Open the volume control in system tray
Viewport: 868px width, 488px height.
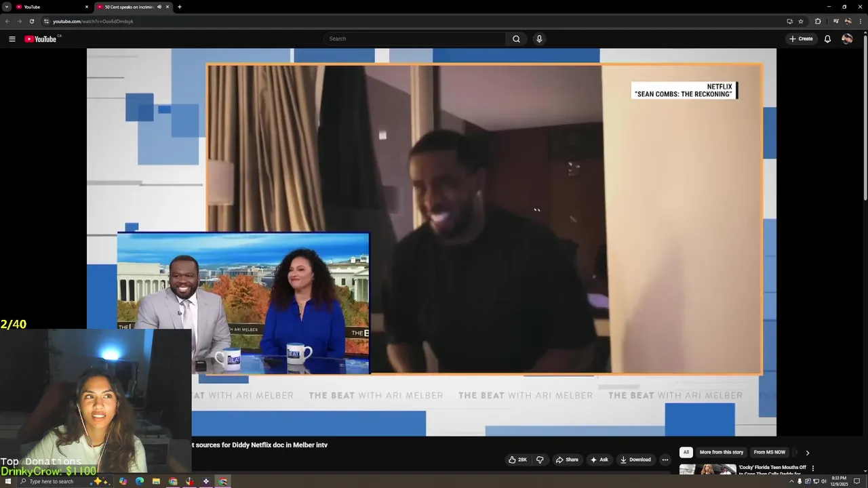[x=824, y=481]
